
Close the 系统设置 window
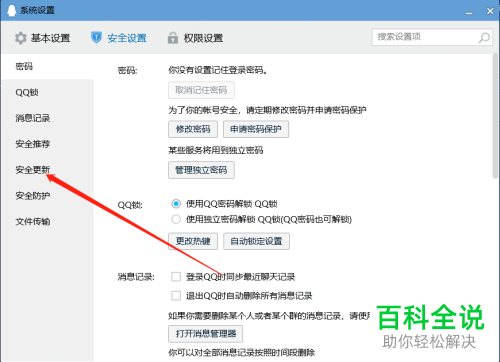pyautogui.click(x=490, y=11)
